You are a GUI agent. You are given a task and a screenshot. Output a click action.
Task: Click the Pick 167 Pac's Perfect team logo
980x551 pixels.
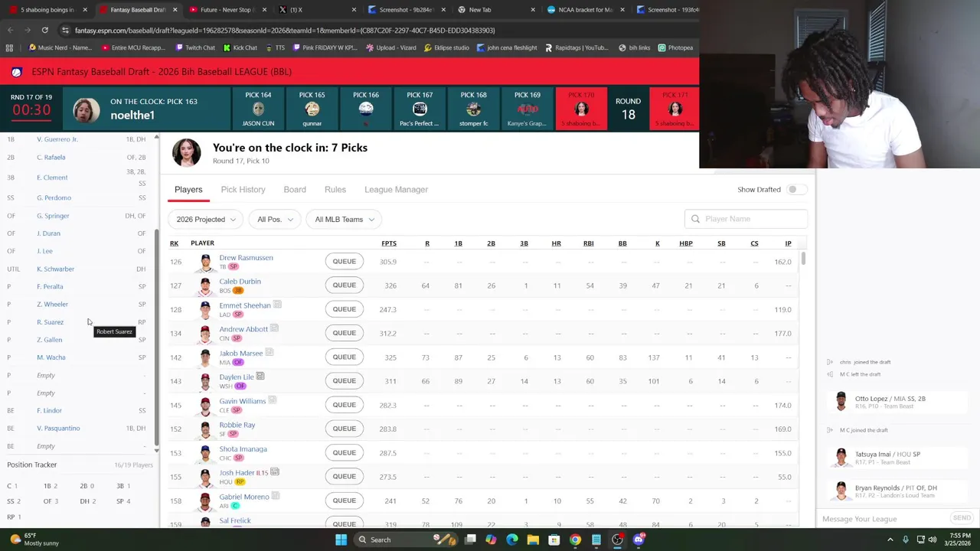coord(420,109)
